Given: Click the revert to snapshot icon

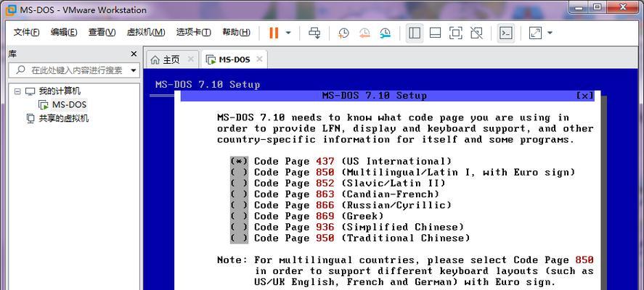Looking at the screenshot, I should click(364, 33).
